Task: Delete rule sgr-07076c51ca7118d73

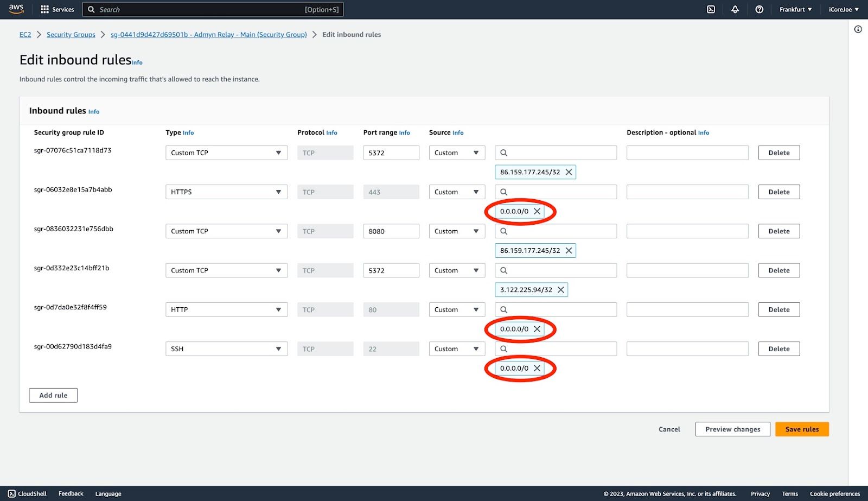Action: tap(779, 153)
